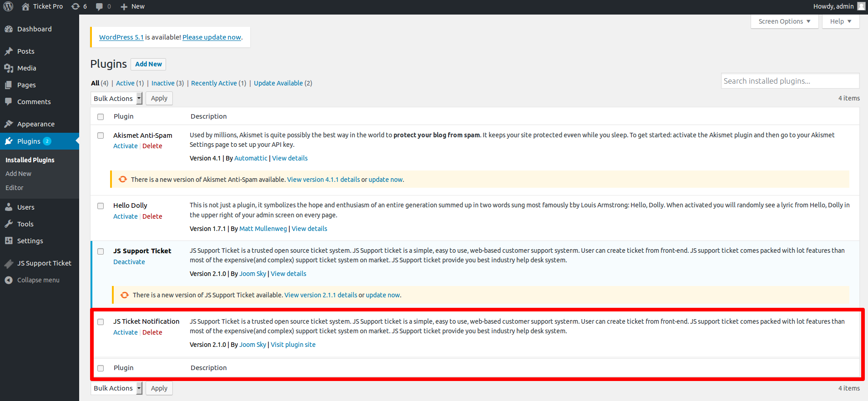Toggle the select-all checkbox in table footer
Image resolution: width=868 pixels, height=401 pixels.
tap(101, 368)
